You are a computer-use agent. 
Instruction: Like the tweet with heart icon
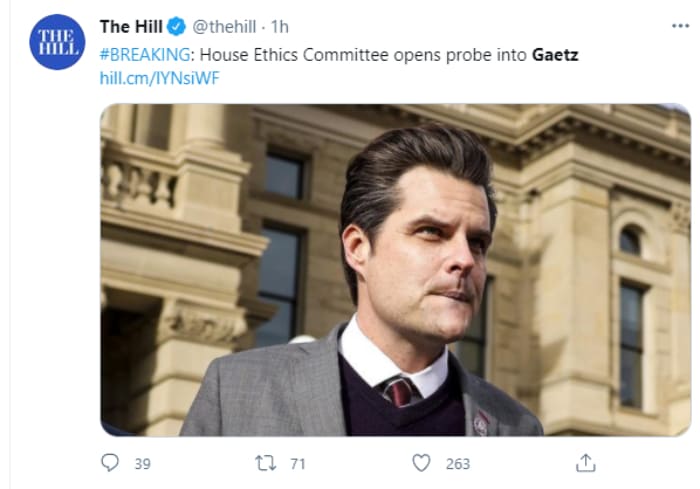(x=421, y=463)
